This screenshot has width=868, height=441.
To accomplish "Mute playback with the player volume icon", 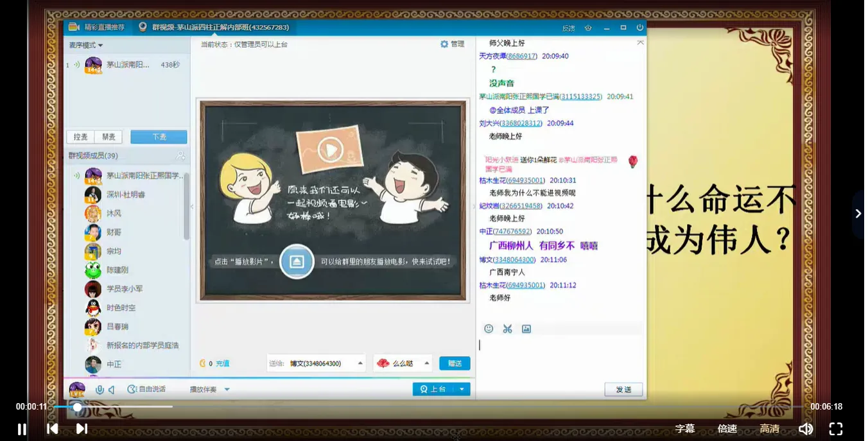I will point(806,428).
